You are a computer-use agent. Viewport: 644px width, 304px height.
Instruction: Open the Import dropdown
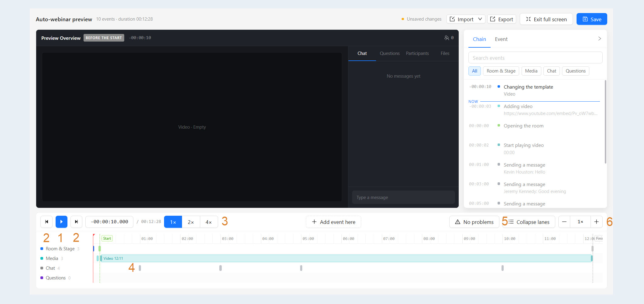(x=466, y=19)
